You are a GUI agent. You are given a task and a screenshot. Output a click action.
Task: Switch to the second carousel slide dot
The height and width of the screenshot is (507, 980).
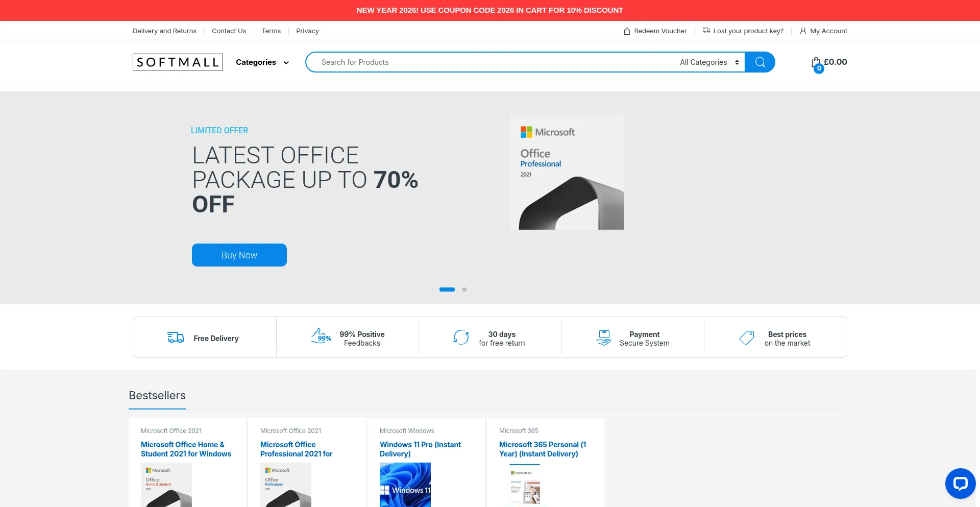[x=464, y=289]
